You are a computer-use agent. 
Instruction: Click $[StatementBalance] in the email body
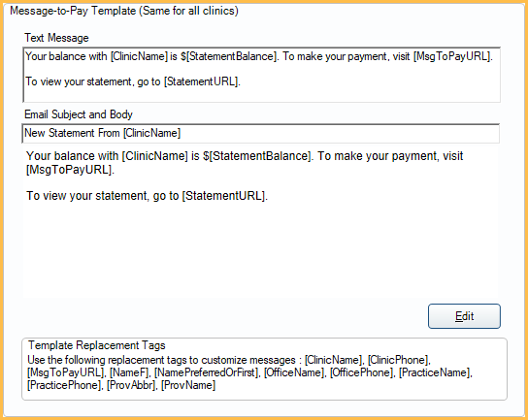[256, 156]
